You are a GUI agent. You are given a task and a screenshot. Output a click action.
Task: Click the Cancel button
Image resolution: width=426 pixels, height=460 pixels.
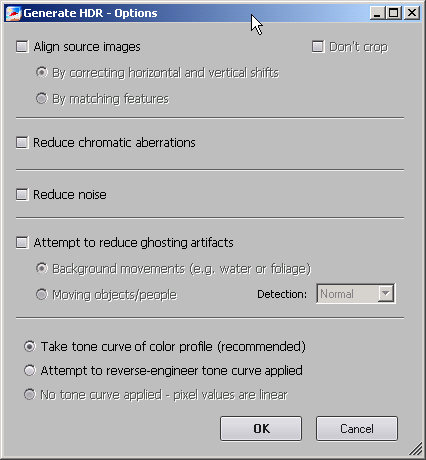tap(357, 428)
